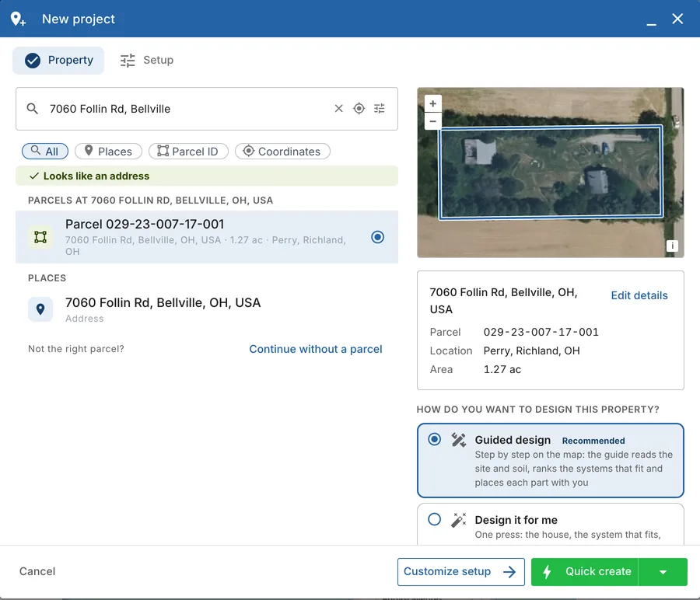Click the parcel number value 029-23-007-17-001 in details
Image resolution: width=700 pixels, height=600 pixels.
click(x=541, y=332)
